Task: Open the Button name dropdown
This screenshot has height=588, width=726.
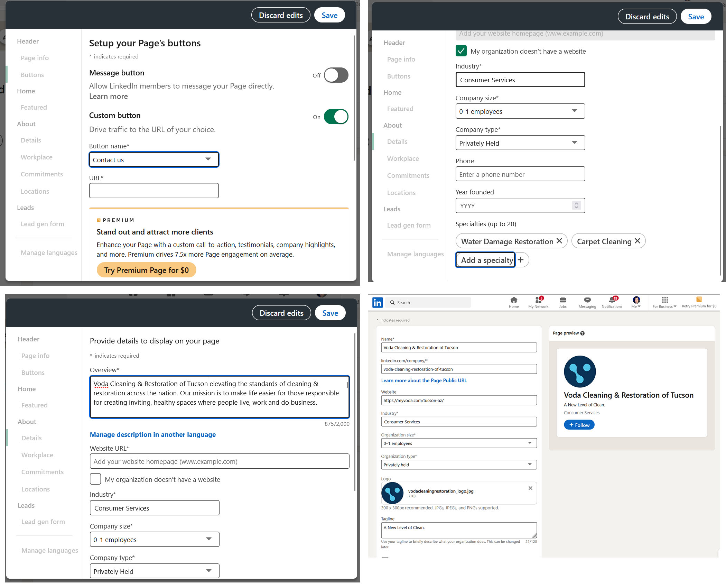Action: (x=154, y=159)
